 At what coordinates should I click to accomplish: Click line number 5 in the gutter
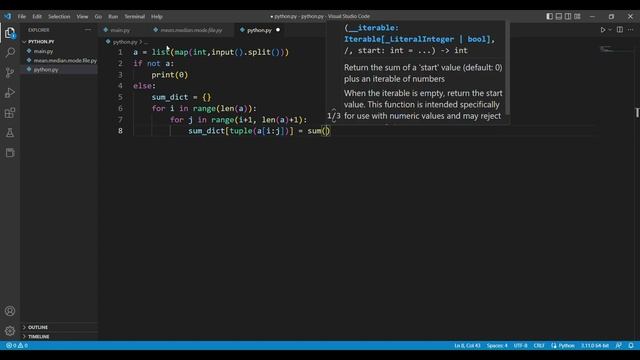pyautogui.click(x=120, y=97)
